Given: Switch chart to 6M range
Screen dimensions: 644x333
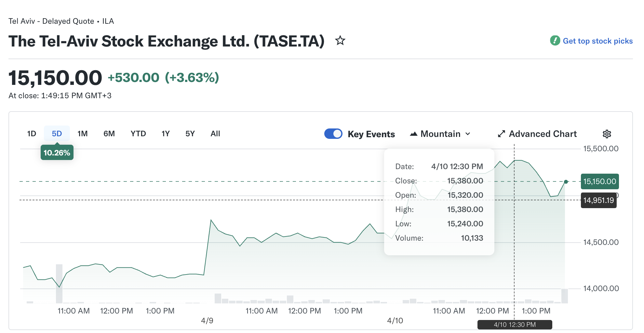Looking at the screenshot, I should (x=109, y=134).
